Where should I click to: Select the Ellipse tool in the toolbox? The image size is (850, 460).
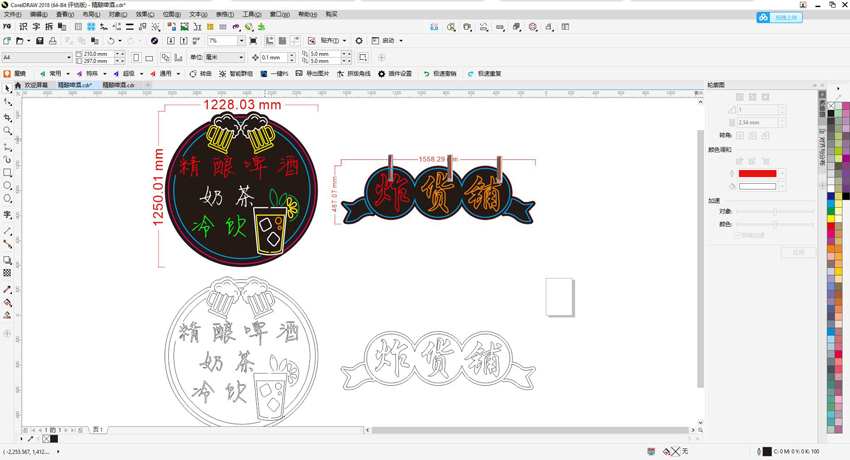click(x=8, y=186)
